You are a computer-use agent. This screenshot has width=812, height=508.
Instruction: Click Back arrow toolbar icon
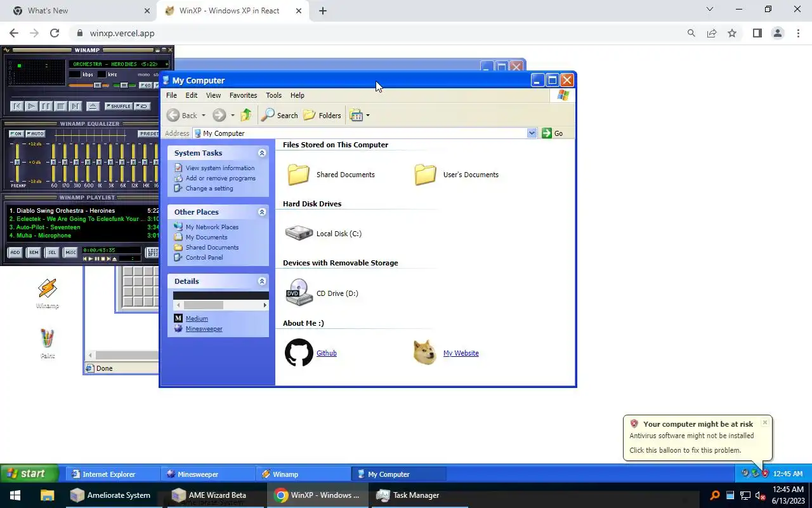173,115
